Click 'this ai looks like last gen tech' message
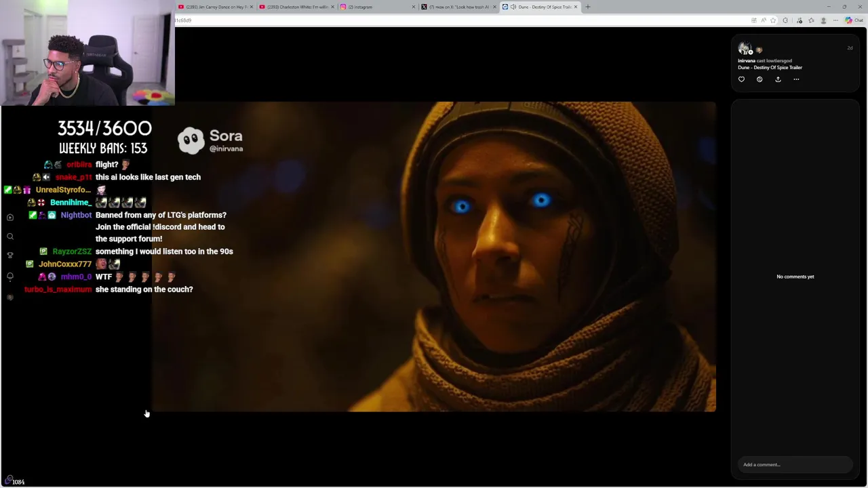The width and height of the screenshot is (868, 488). [x=148, y=177]
